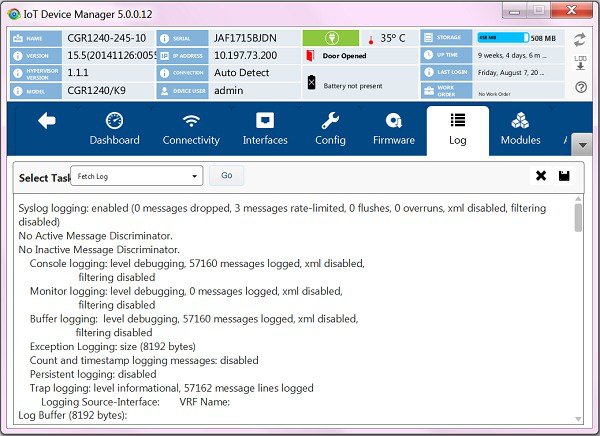
Task: Click hypervisor version value 1.1.1
Action: click(78, 73)
